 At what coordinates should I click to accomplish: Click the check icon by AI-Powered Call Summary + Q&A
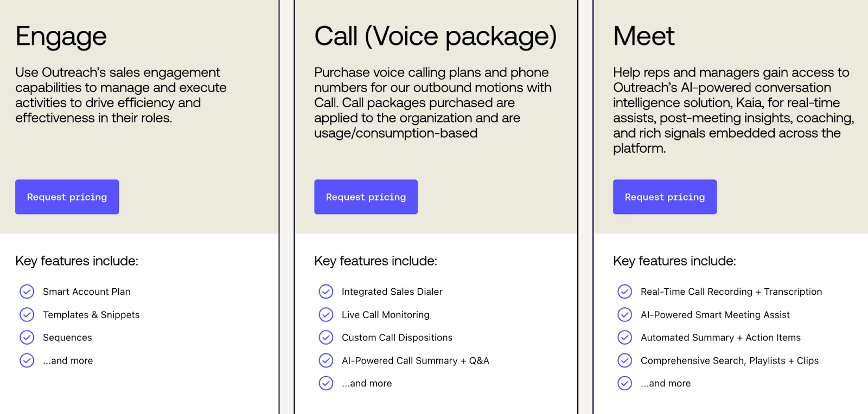pos(325,360)
